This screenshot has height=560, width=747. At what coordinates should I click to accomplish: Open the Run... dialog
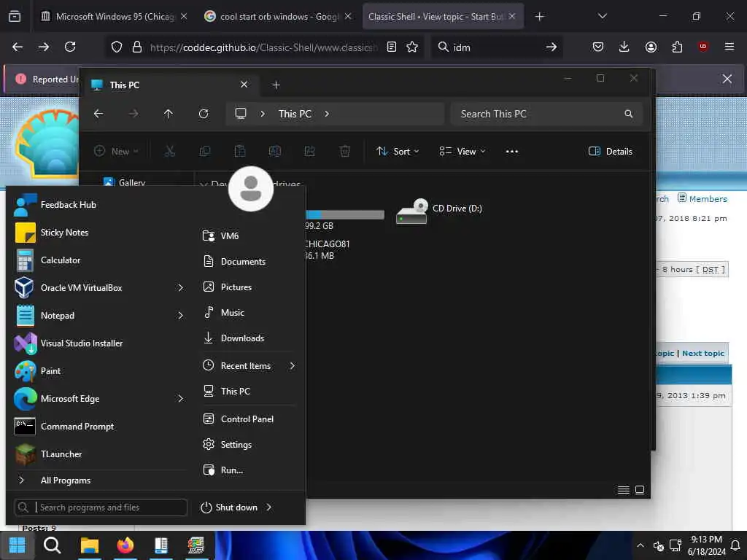(x=248, y=470)
